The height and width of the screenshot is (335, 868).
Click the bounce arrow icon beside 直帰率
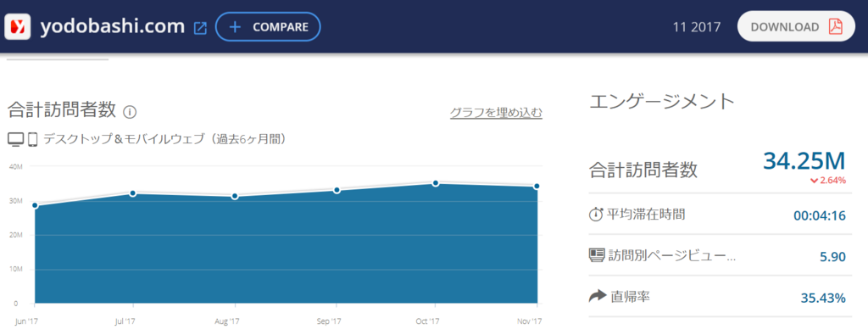[598, 297]
